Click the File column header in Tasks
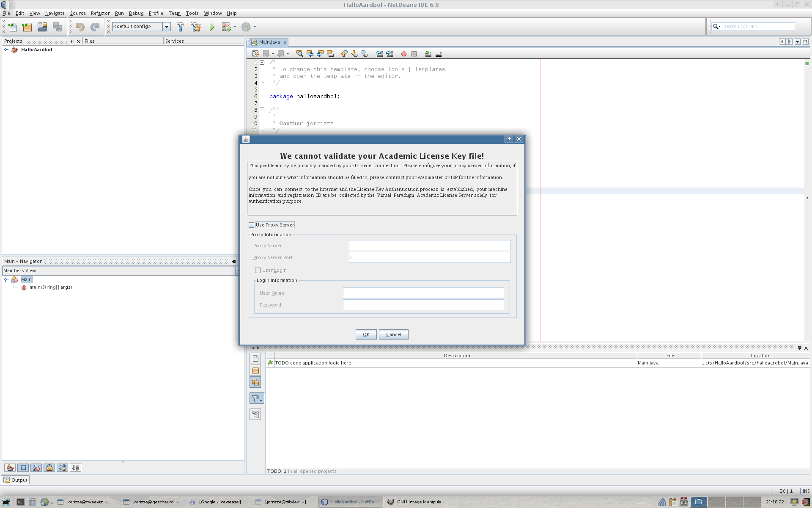 (x=669, y=356)
